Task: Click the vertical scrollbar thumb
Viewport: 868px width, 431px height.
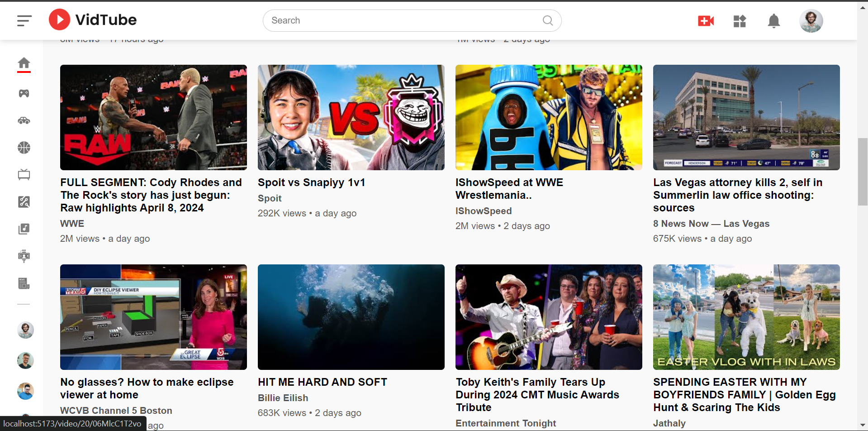Action: coord(863,172)
